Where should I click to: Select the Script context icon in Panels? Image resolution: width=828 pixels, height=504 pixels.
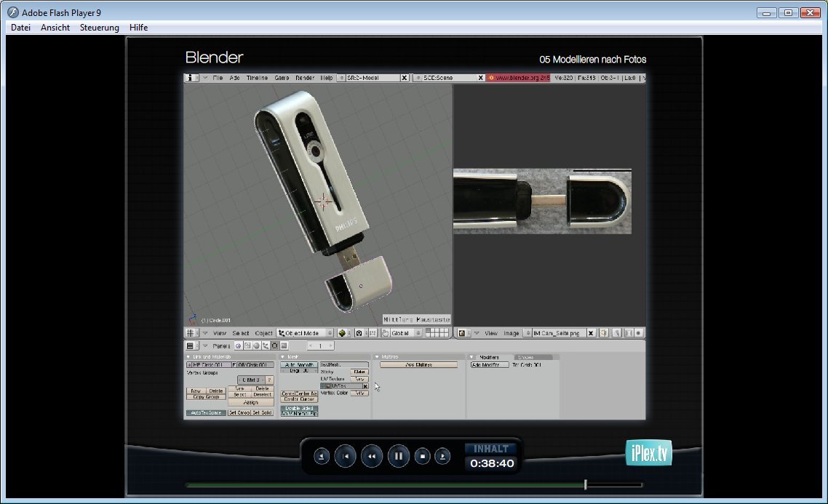click(247, 345)
